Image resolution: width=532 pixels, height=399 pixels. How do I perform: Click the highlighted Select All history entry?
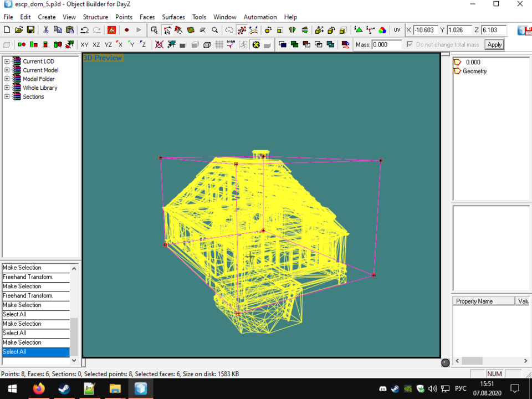pos(35,352)
